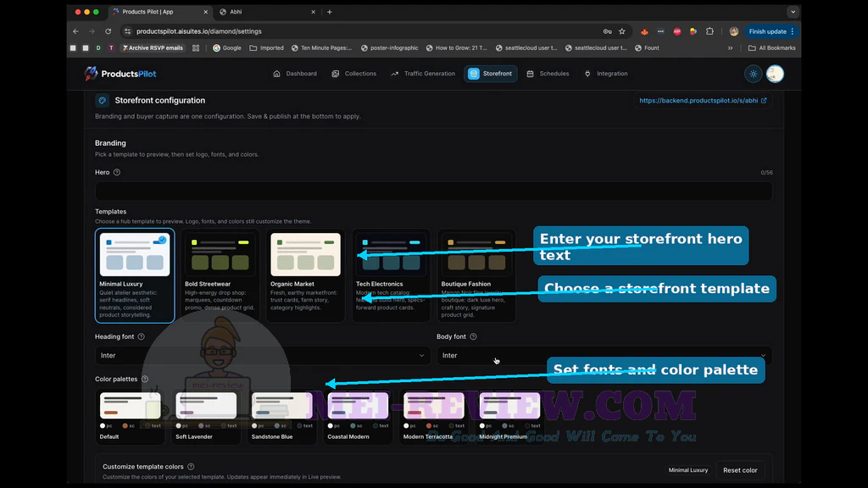Open the Imported bookmarks folder
This screenshot has width=868, height=488.
click(x=266, y=48)
